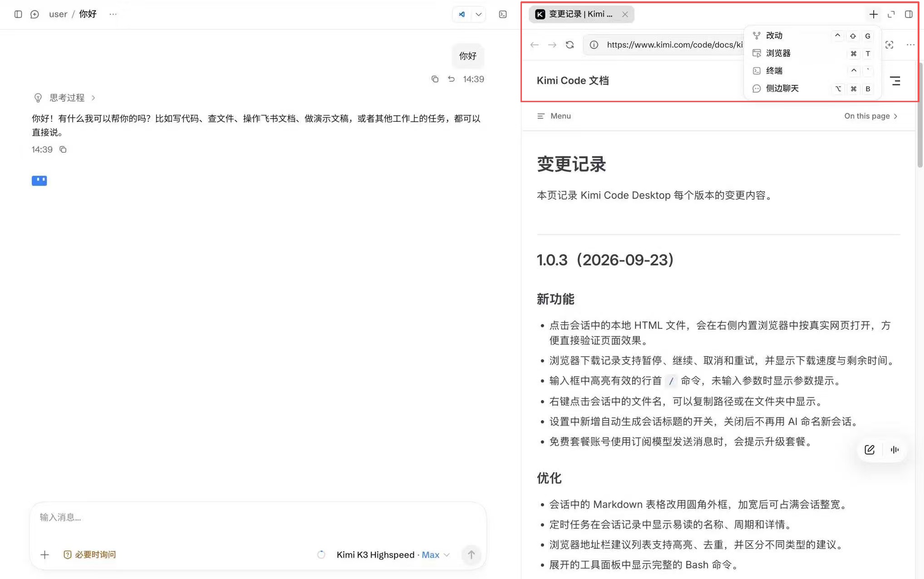Open the browser toolbar more options
924x579 pixels.
coord(910,45)
